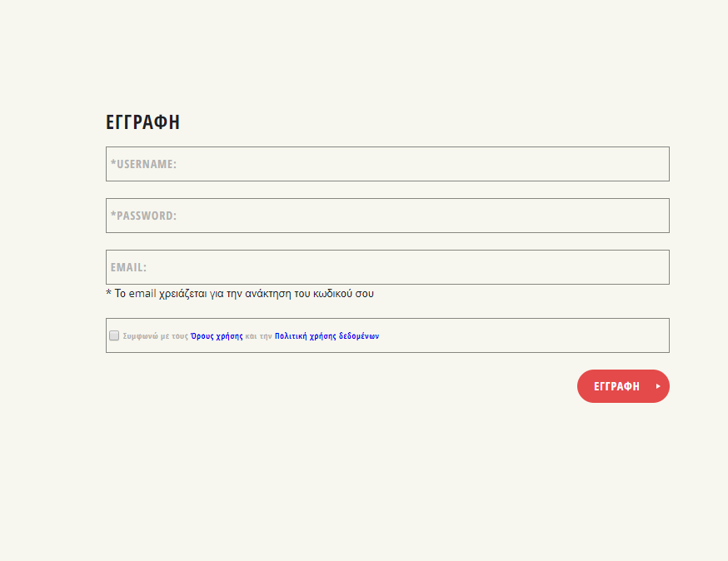Image resolution: width=728 pixels, height=561 pixels.
Task: Click the EMAIL: placeholder label
Action: (x=128, y=267)
